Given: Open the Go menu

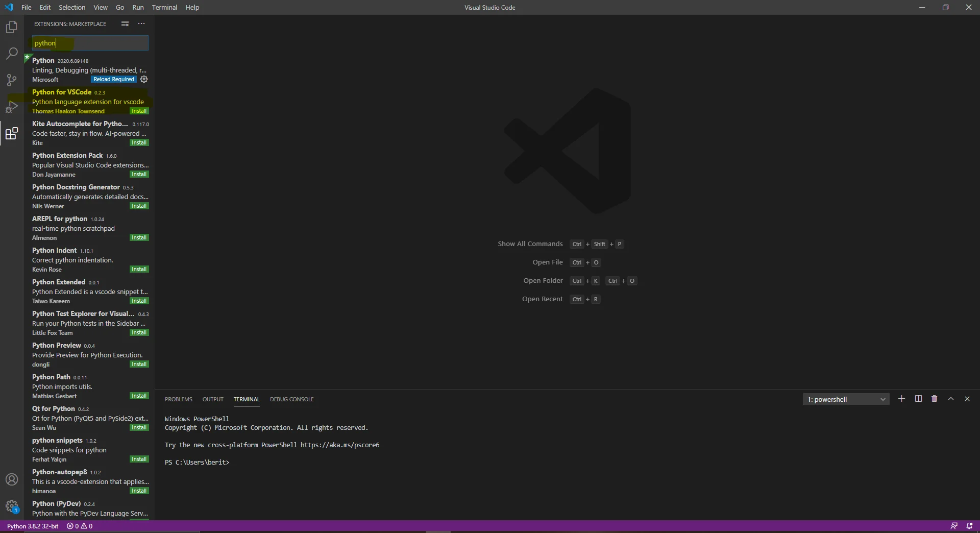Looking at the screenshot, I should (120, 8).
